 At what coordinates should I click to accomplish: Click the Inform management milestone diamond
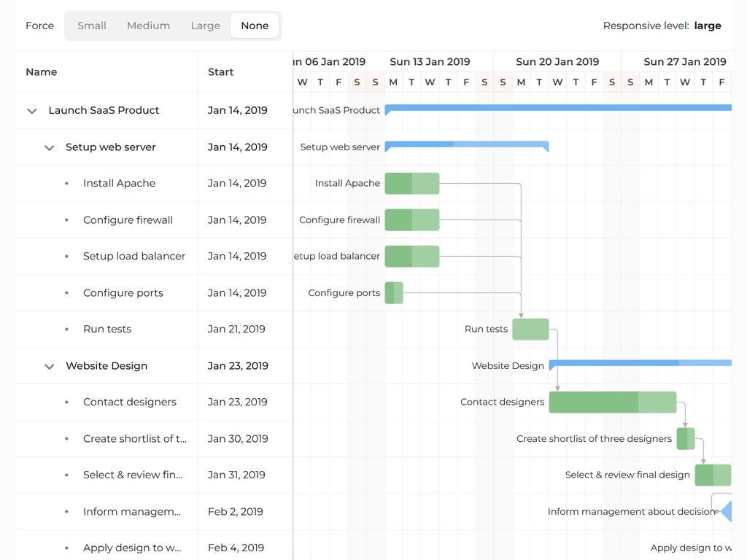click(727, 511)
